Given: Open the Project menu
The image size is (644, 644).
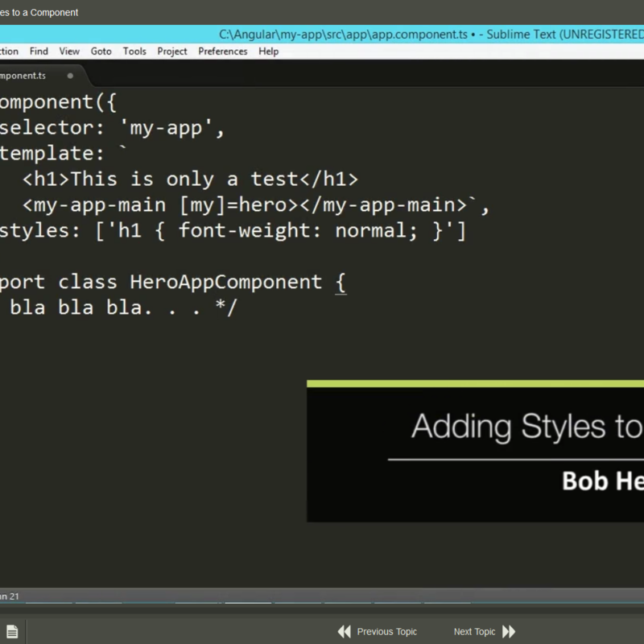Looking at the screenshot, I should [x=171, y=52].
